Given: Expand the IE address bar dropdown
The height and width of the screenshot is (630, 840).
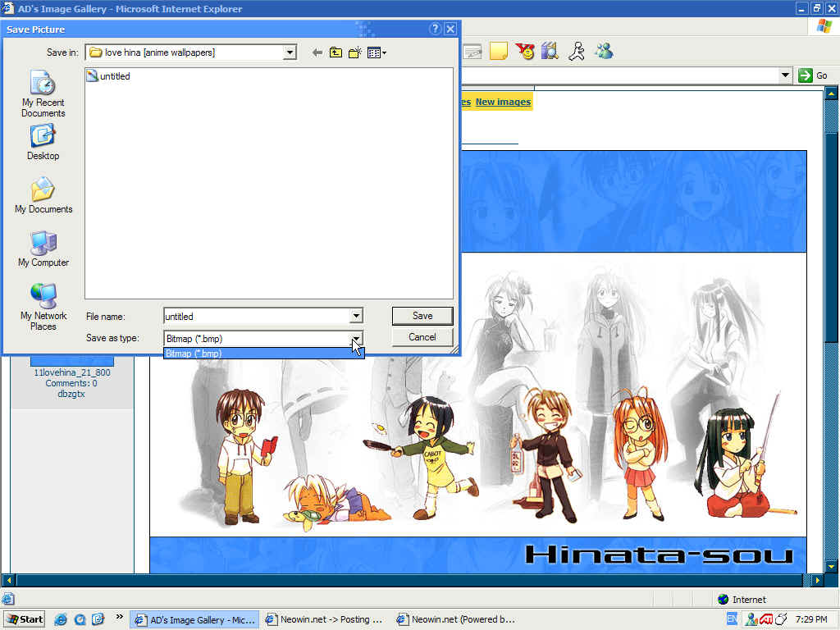Looking at the screenshot, I should point(785,75).
